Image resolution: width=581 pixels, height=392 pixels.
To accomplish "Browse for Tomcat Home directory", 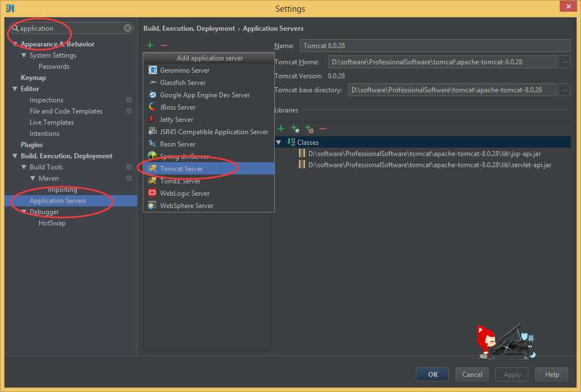I will coord(564,62).
